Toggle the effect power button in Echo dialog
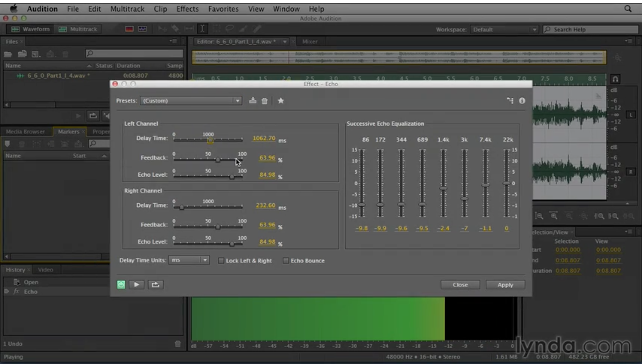Viewport: 642px width, 364px height. tap(121, 284)
